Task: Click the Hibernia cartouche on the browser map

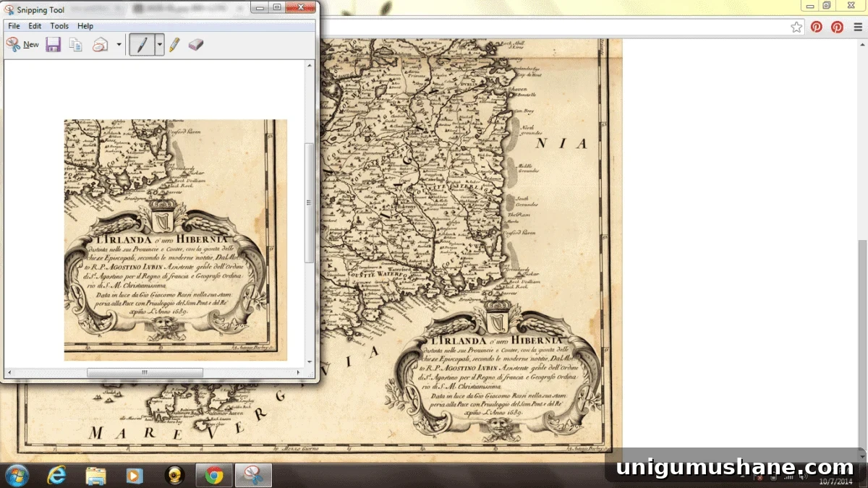Action: 497,371
